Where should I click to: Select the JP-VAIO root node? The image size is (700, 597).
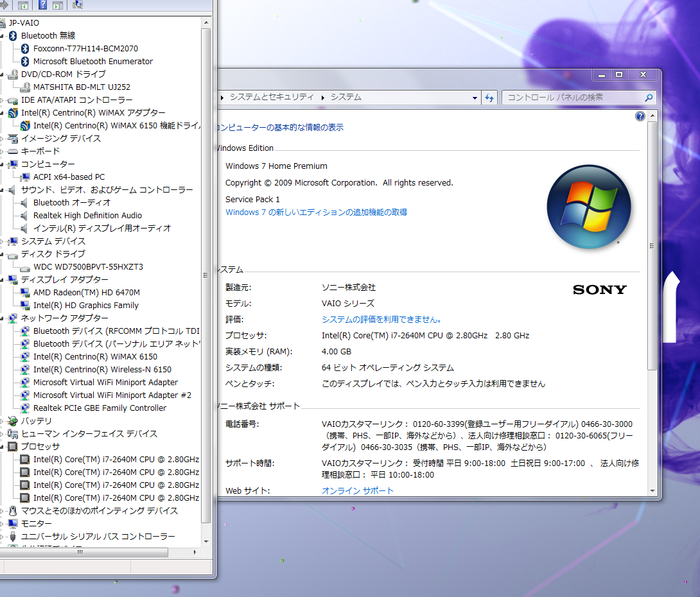click(x=24, y=22)
